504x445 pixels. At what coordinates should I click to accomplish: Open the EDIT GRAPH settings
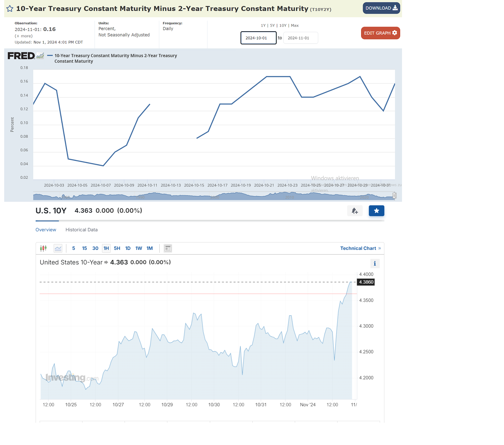[x=380, y=33]
